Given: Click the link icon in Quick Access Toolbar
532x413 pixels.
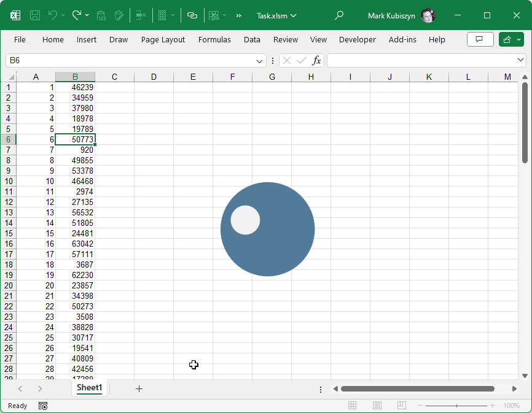Looking at the screenshot, I should pyautogui.click(x=192, y=15).
